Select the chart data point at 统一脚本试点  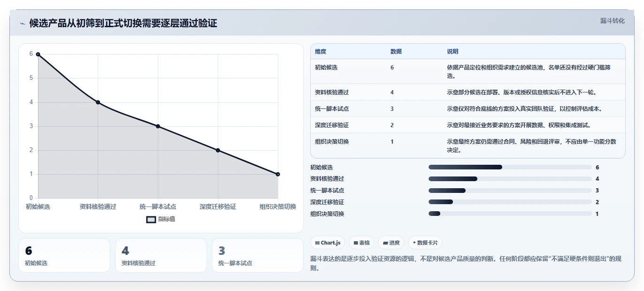click(158, 126)
